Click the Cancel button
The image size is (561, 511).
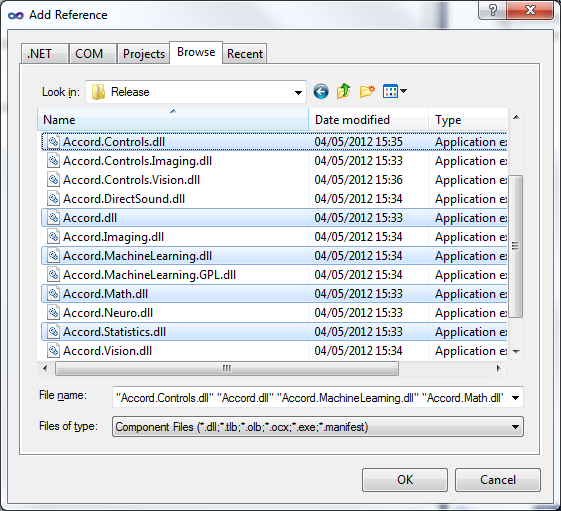point(498,480)
